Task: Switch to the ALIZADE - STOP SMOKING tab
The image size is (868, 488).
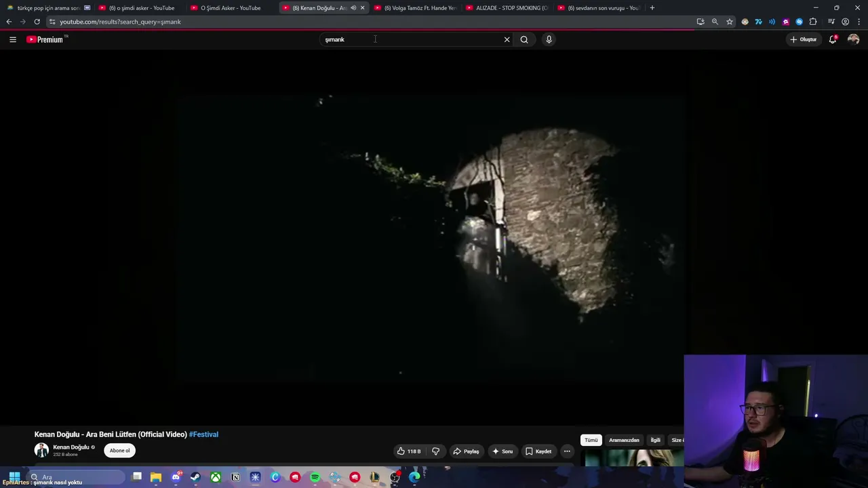Action: point(507,8)
